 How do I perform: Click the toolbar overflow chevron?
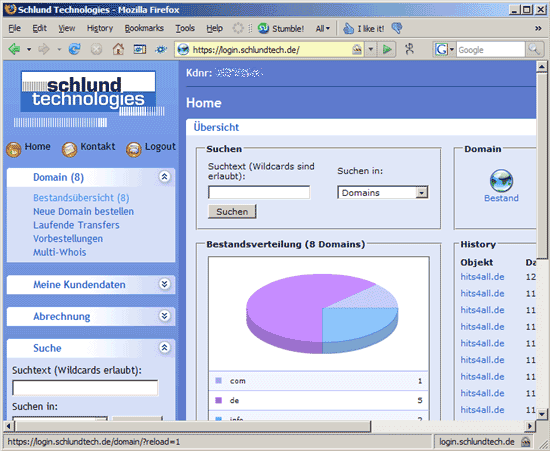(x=538, y=28)
